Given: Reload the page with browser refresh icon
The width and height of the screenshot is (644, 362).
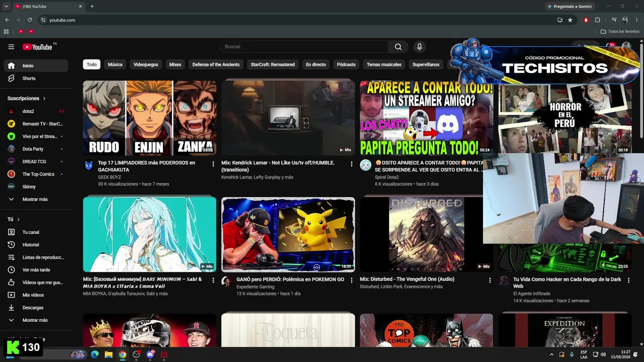Looking at the screenshot, I should pos(30,20).
